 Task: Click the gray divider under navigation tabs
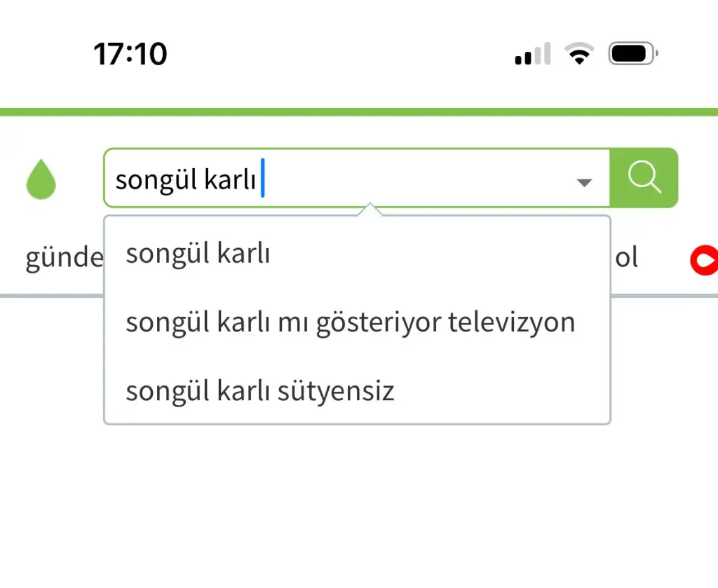[x=51, y=296]
